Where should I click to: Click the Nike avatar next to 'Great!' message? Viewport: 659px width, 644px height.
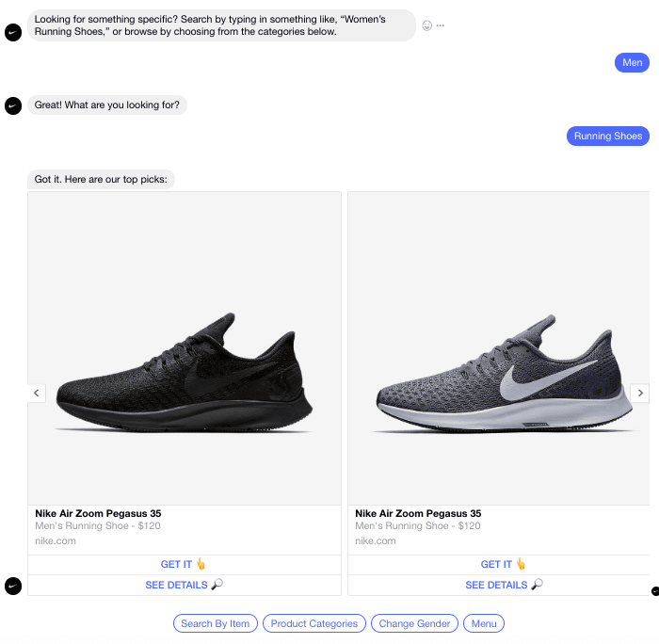(12, 106)
